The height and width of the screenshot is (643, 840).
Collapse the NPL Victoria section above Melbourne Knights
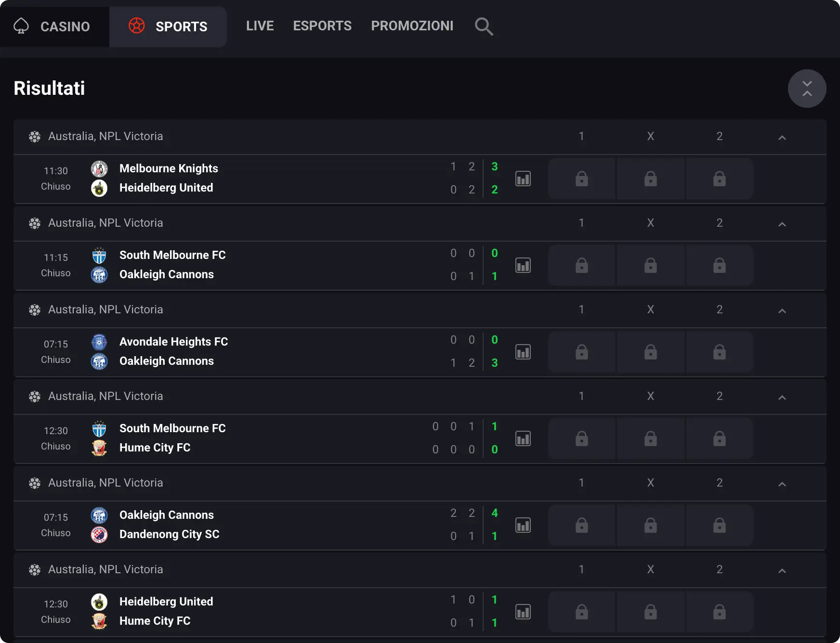pyautogui.click(x=782, y=138)
